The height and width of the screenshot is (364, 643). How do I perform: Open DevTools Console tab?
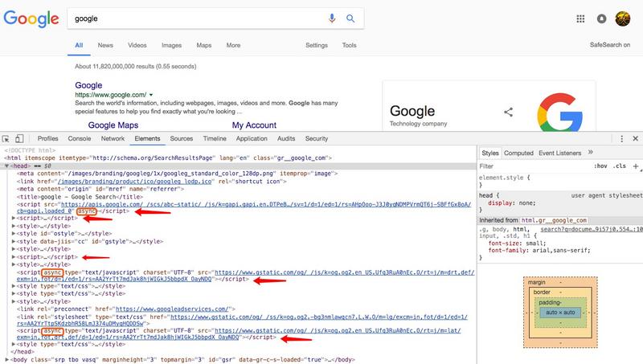(80, 138)
